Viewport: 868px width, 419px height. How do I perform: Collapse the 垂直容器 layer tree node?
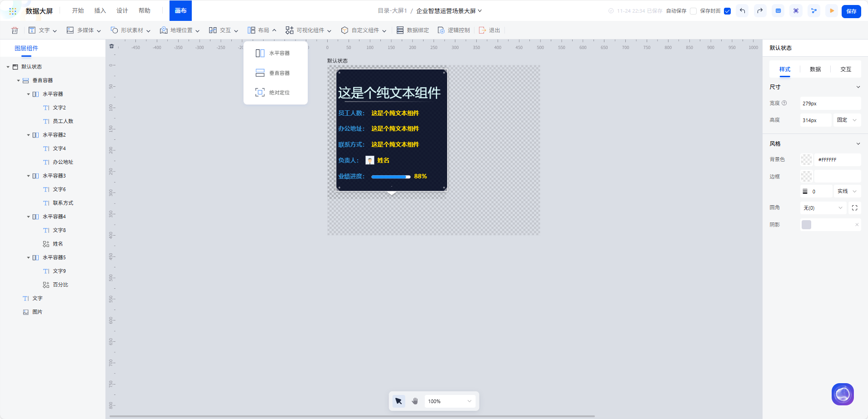point(18,80)
